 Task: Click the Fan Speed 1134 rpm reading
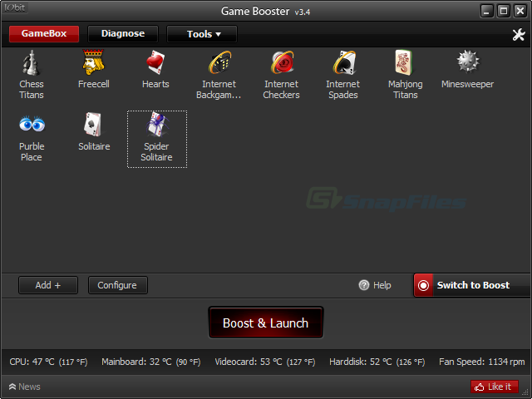(482, 362)
